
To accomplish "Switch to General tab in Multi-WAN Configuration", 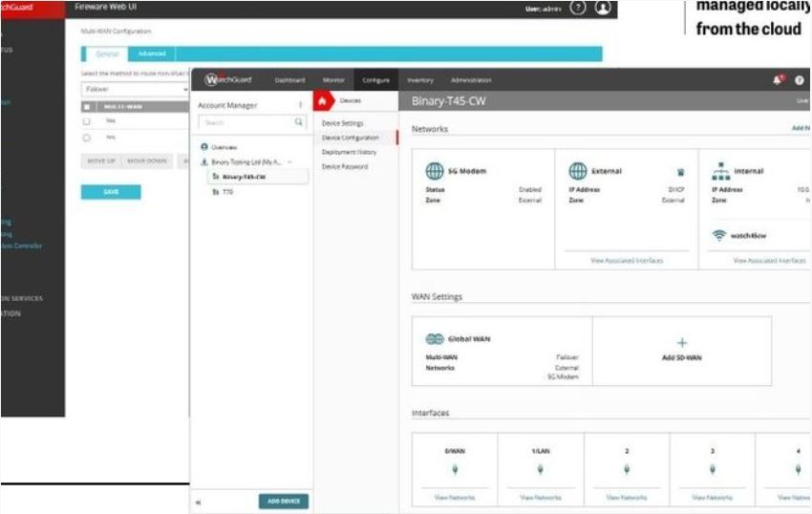I will click(x=107, y=54).
